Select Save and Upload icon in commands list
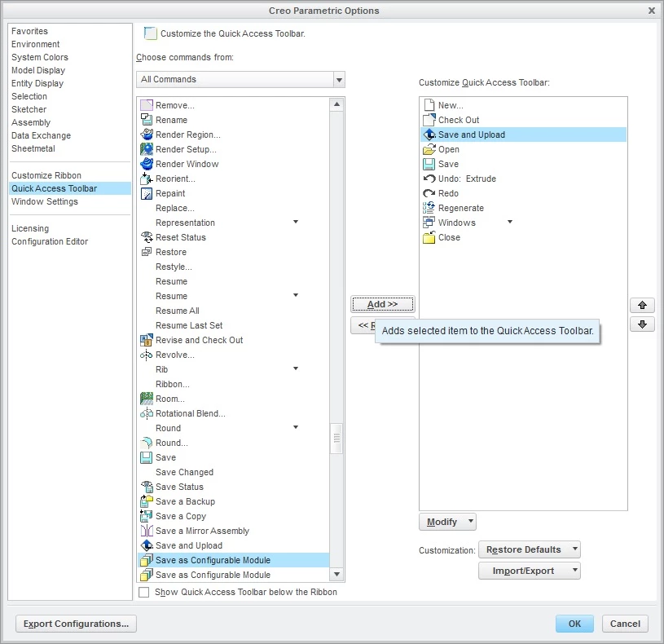This screenshot has height=644, width=664. click(x=146, y=545)
